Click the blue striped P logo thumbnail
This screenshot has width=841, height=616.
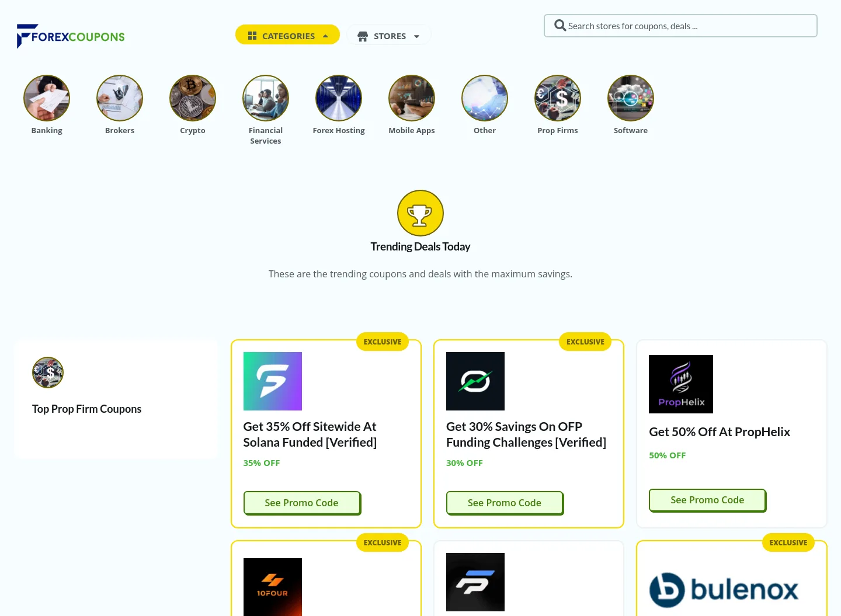coord(475,582)
